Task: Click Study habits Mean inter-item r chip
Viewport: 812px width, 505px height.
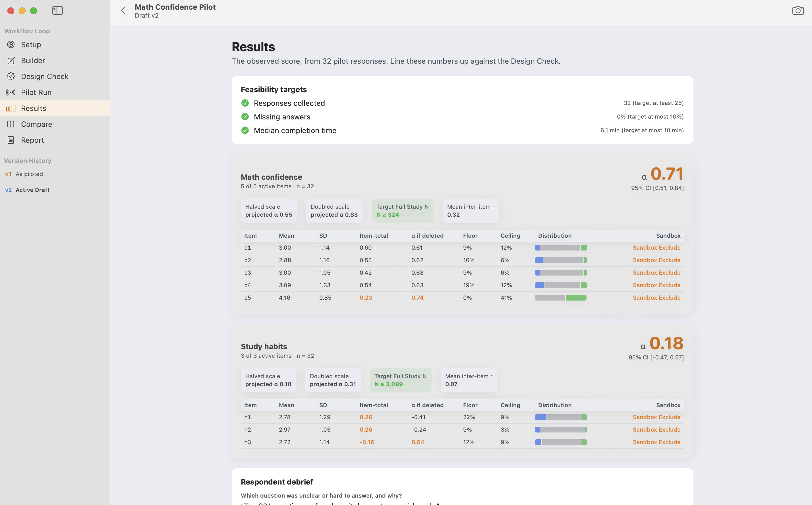Action: coord(469,380)
